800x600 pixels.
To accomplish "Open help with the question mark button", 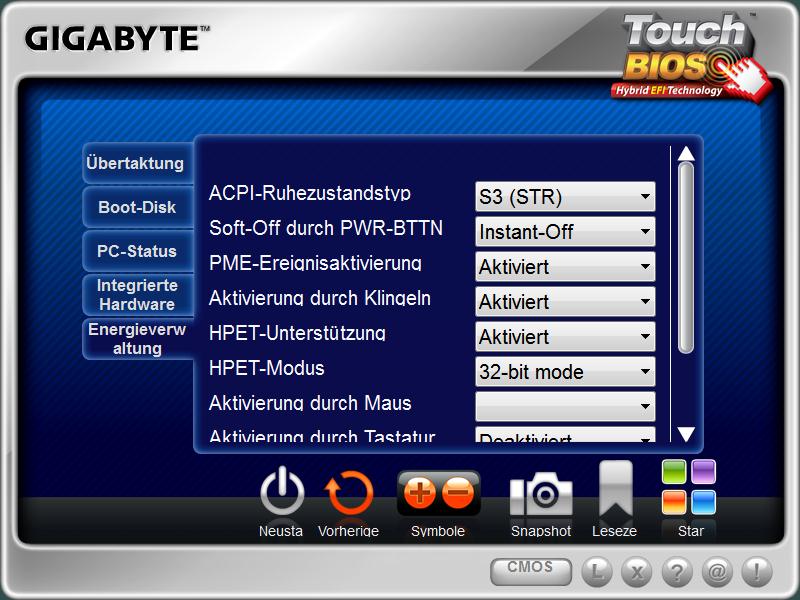I will point(677,571).
